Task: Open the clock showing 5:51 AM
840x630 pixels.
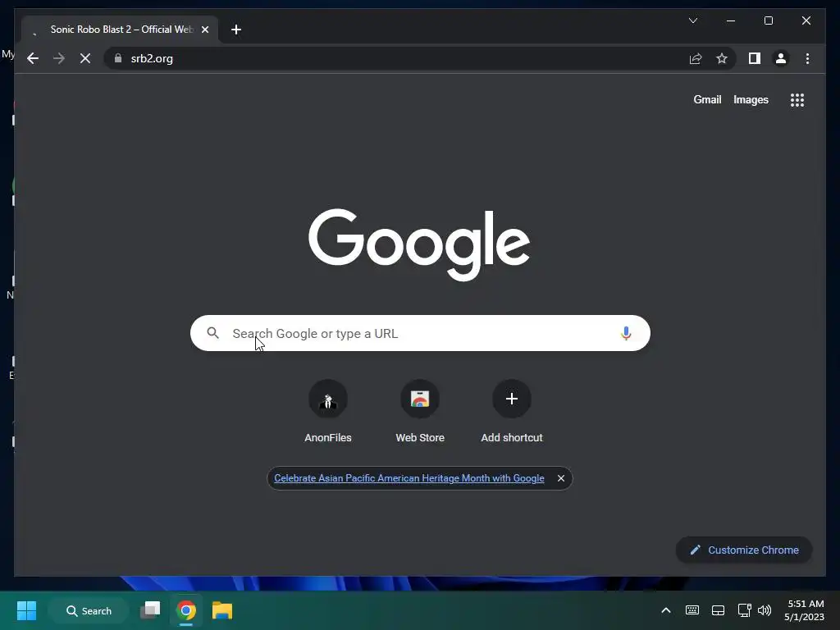Action: click(x=804, y=610)
